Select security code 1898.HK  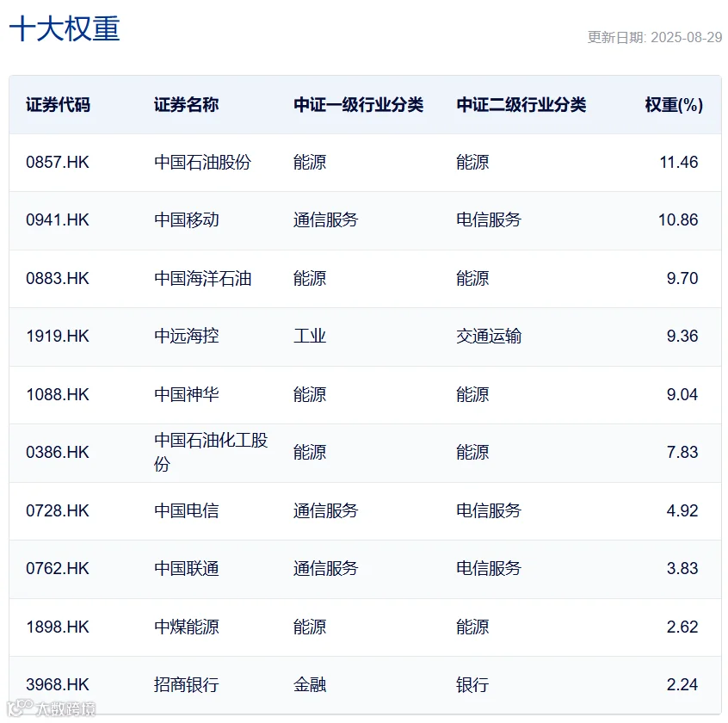(58, 627)
